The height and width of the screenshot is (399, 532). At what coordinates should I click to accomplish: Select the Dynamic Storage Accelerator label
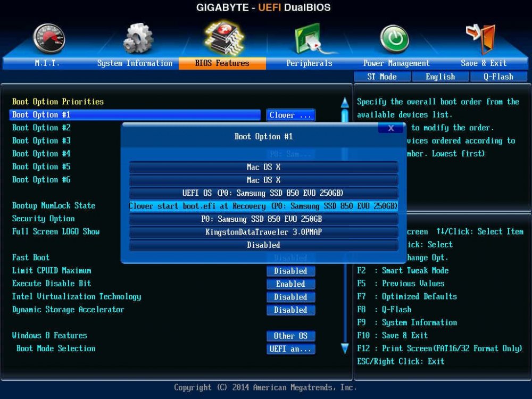(x=68, y=310)
